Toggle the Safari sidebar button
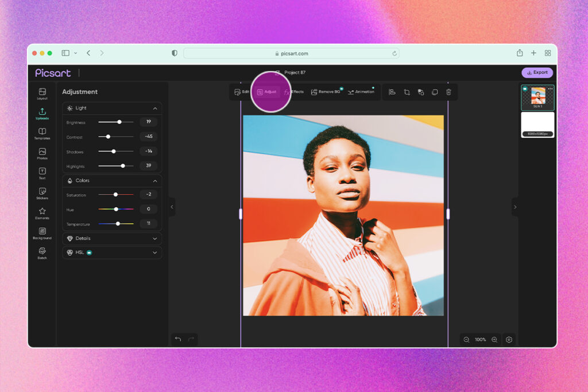Image resolution: width=588 pixels, height=392 pixels. pyautogui.click(x=65, y=53)
